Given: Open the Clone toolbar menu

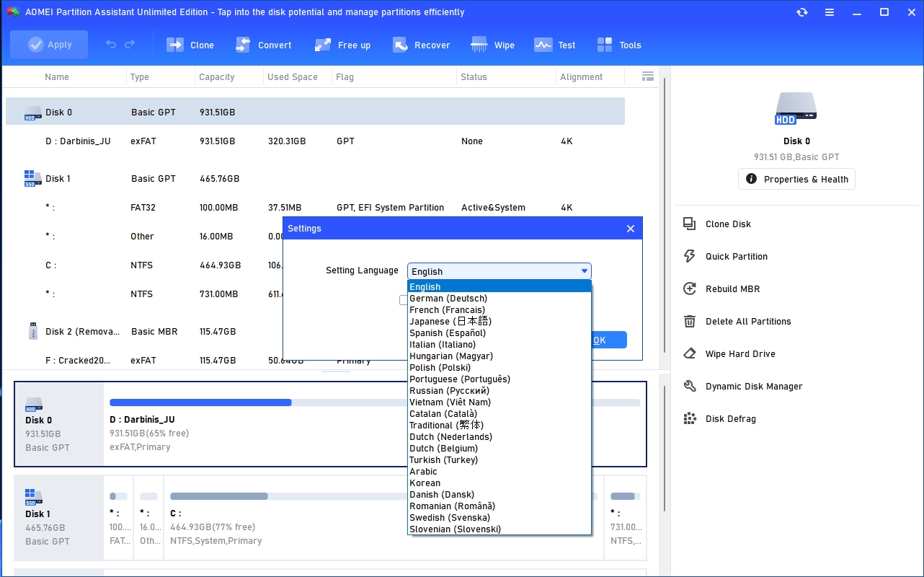Looking at the screenshot, I should (190, 45).
